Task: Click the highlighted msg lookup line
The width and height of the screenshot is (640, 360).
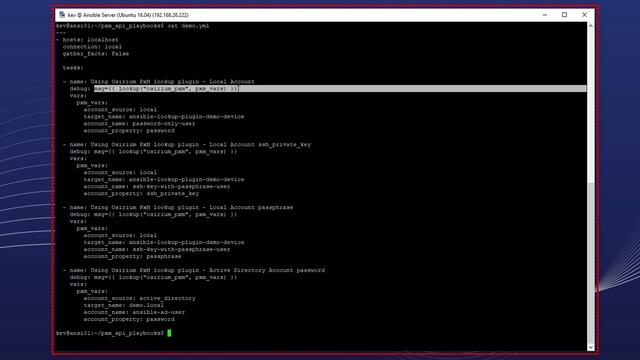Action: coord(340,89)
